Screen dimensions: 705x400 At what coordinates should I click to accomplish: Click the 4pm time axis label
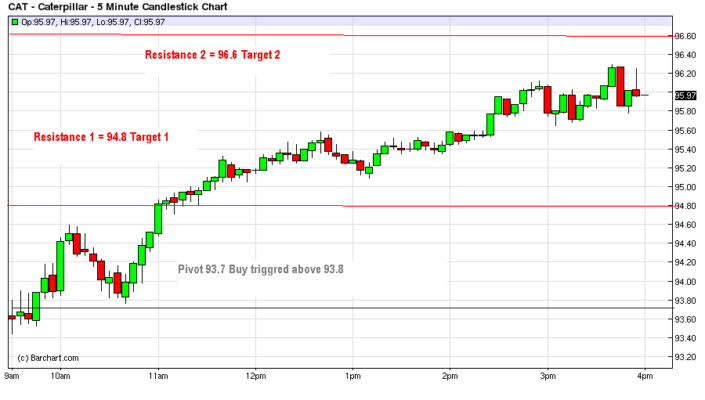(645, 376)
